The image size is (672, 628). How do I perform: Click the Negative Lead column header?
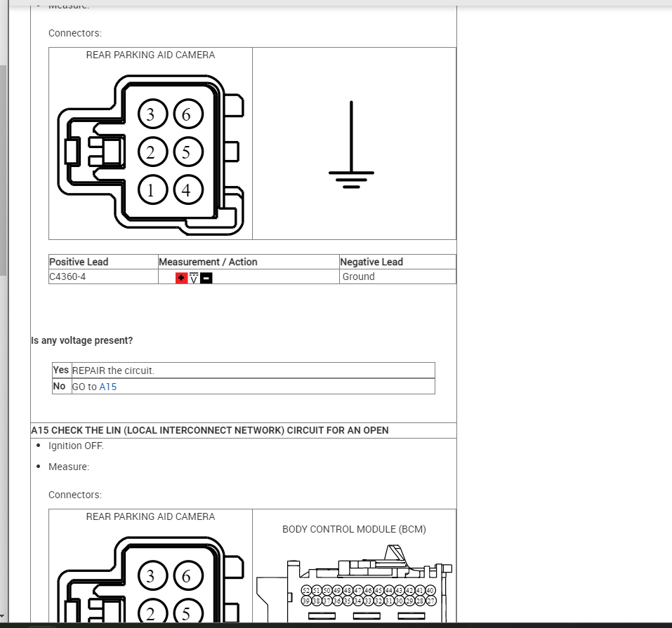pyautogui.click(x=397, y=262)
